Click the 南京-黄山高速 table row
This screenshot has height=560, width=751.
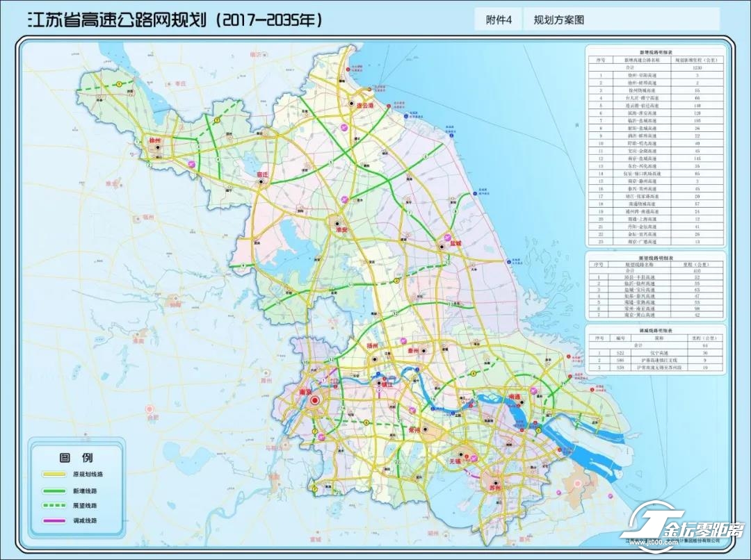(x=656, y=315)
